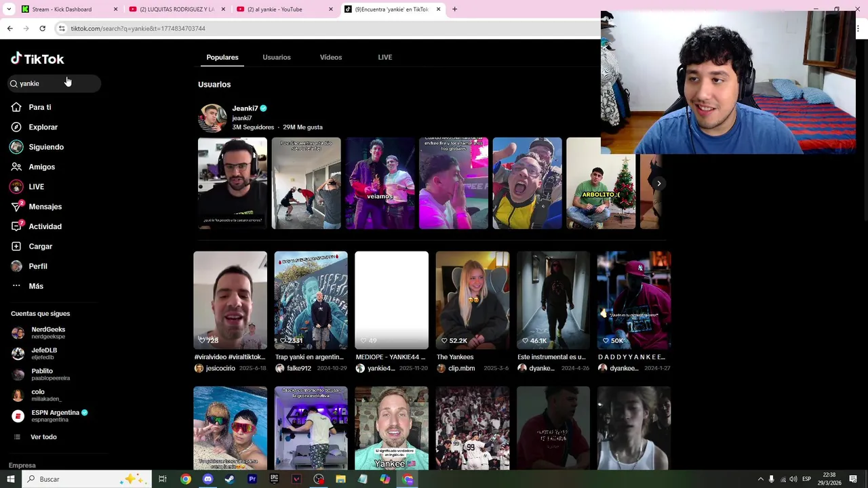Open the taskbar clock showing 22:38
The height and width of the screenshot is (488, 868).
tap(829, 479)
